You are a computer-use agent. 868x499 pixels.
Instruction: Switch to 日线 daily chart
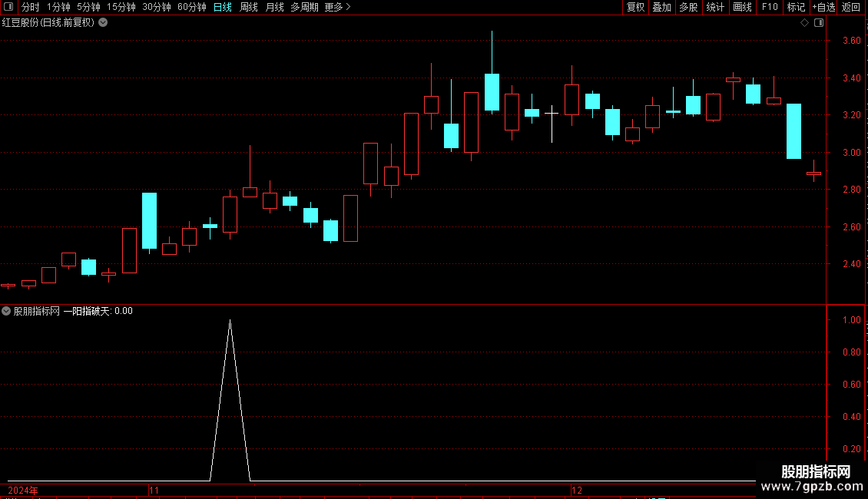click(223, 7)
